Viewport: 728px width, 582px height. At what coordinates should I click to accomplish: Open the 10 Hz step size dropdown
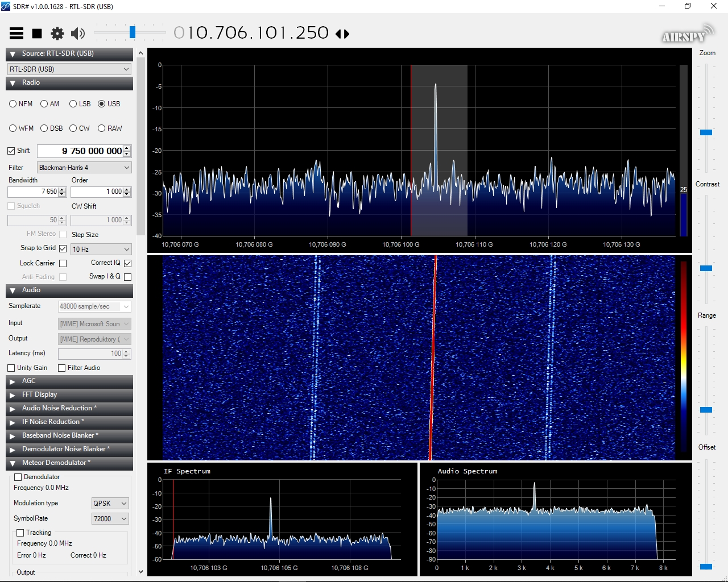pyautogui.click(x=101, y=249)
